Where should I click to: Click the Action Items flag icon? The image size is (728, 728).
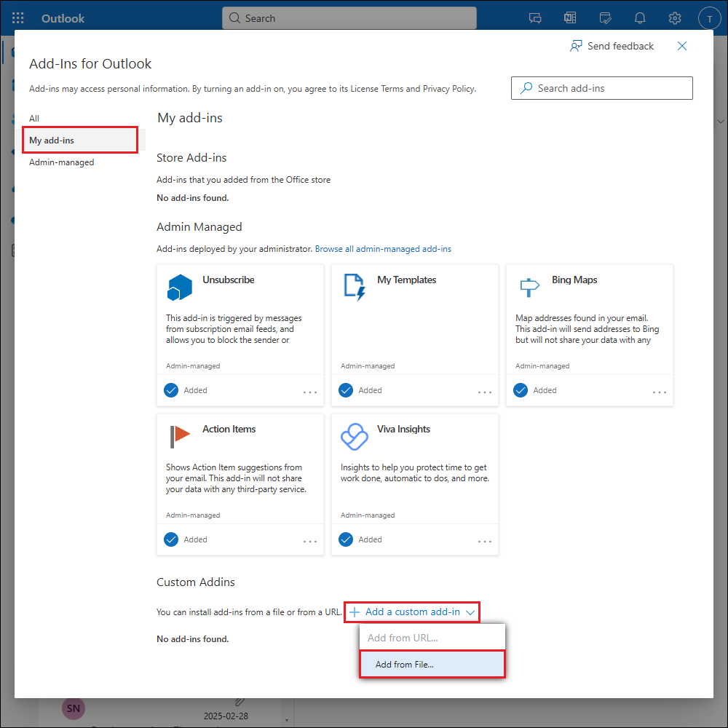179,437
